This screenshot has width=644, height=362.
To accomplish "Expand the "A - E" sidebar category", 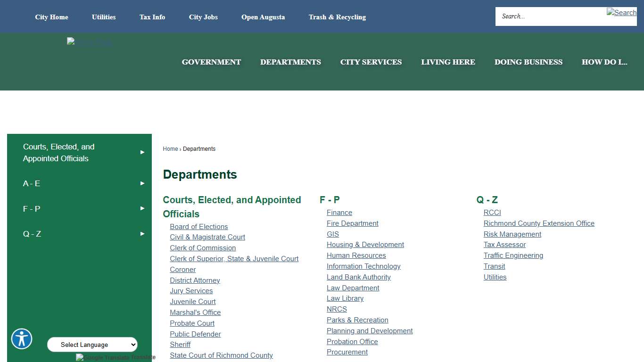I will point(79,183).
